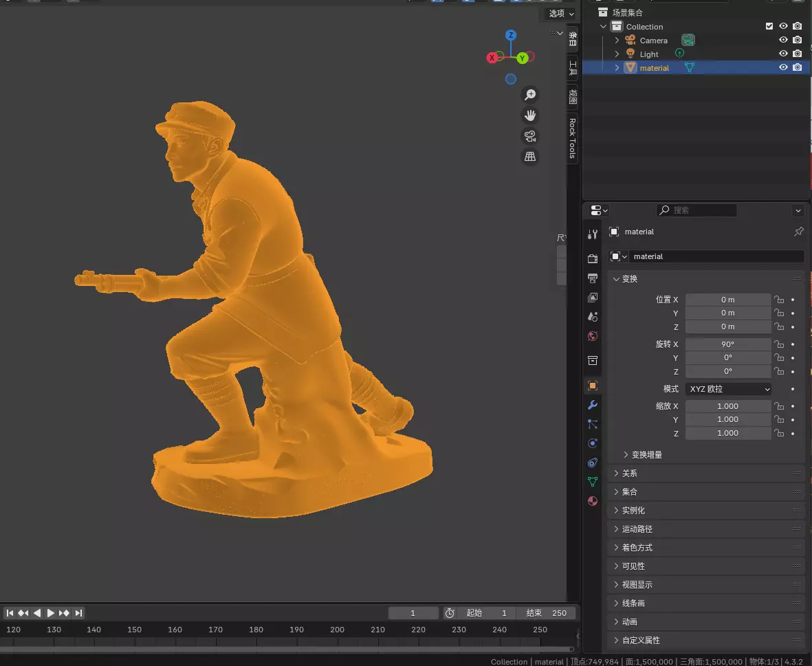Play the animation forward
This screenshot has width=812, height=666.
pyautogui.click(x=50, y=612)
